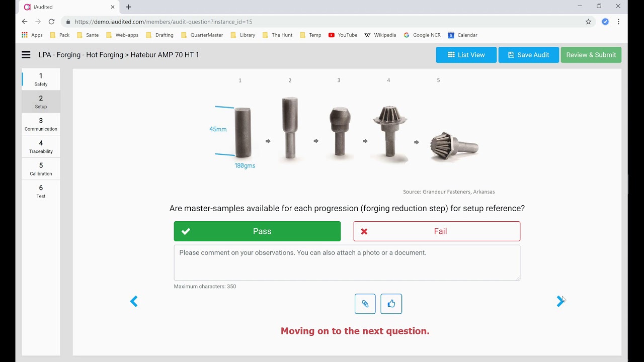Image resolution: width=644 pixels, height=362 pixels.
Task: View the site security padlock info
Action: (x=68, y=22)
